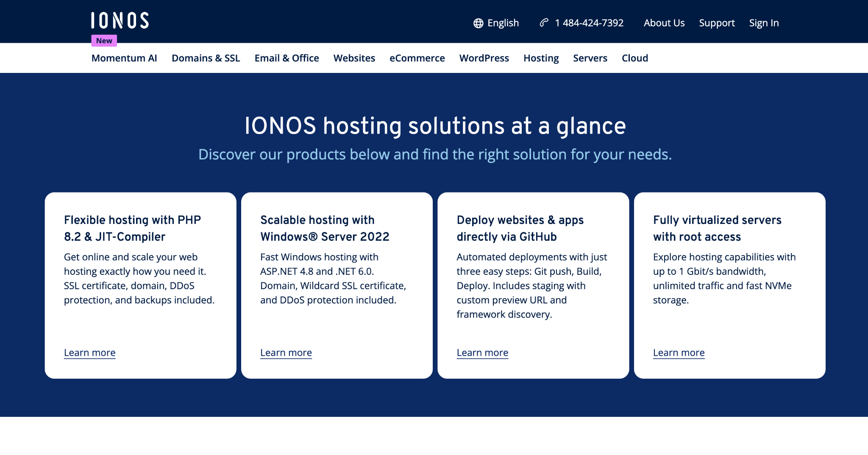
Task: Open the Servers menu
Action: tap(590, 58)
